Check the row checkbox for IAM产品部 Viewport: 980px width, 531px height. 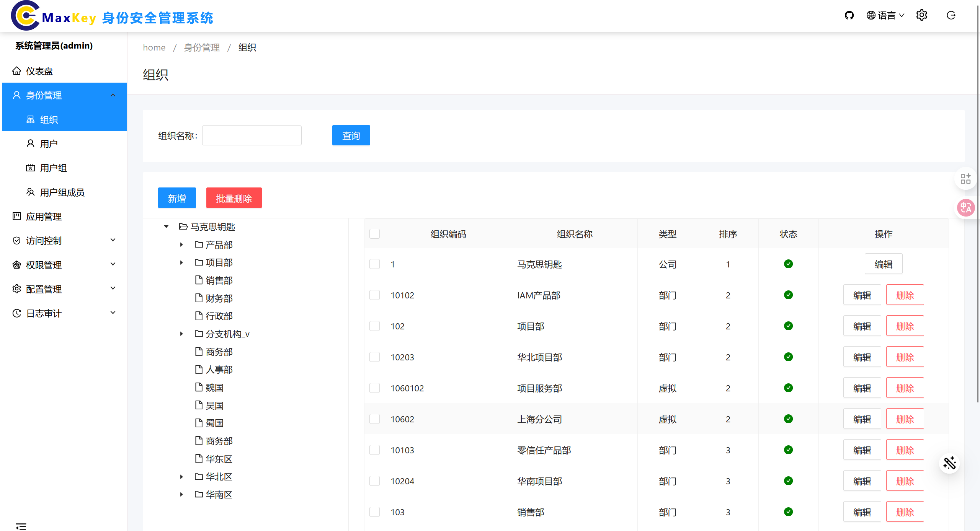click(374, 295)
